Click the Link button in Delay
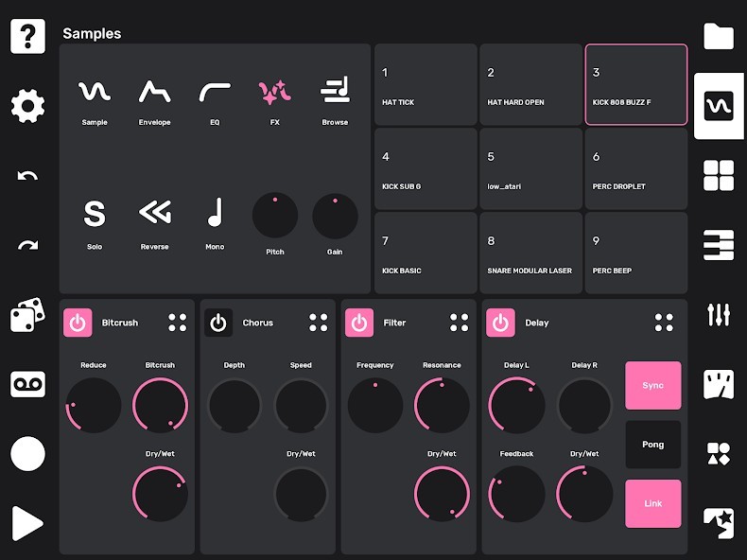The width and height of the screenshot is (747, 560). click(652, 503)
